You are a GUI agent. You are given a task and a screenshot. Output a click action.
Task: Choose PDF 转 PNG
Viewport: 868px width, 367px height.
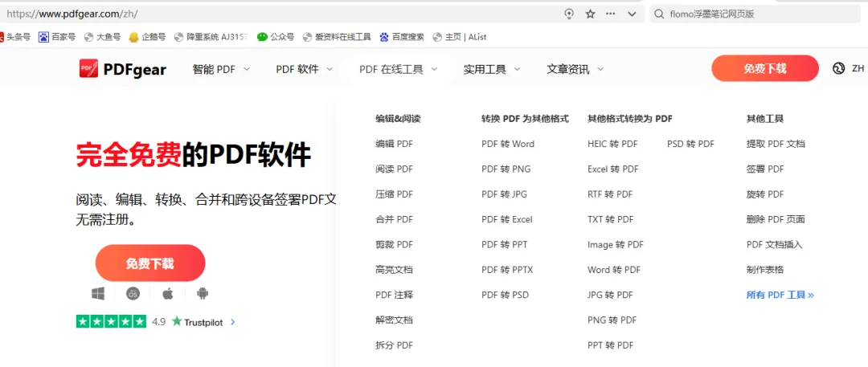click(506, 169)
